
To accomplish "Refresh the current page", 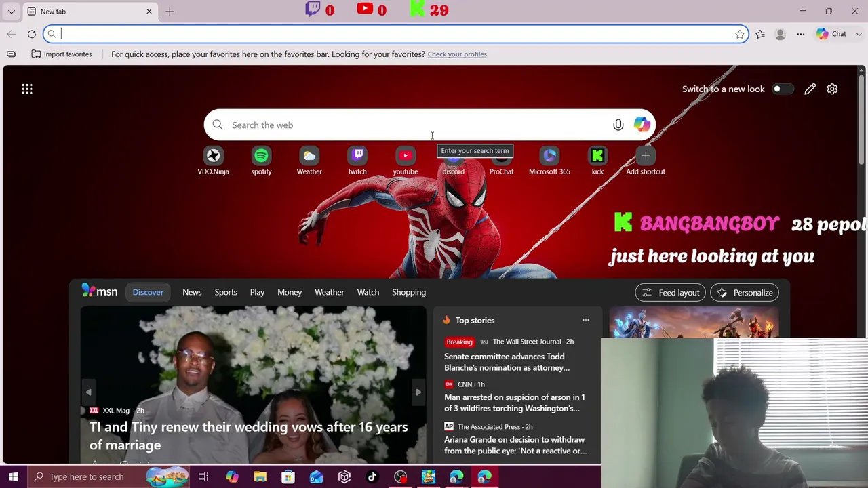I will (32, 34).
